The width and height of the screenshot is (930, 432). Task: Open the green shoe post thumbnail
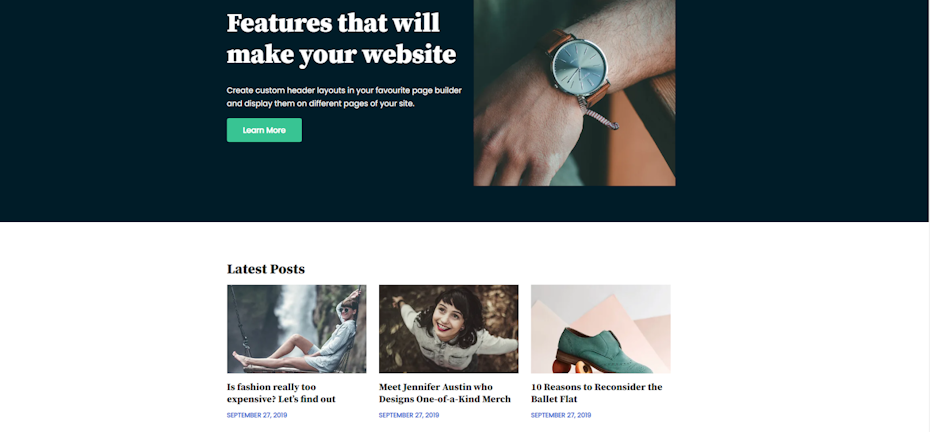[x=601, y=329]
